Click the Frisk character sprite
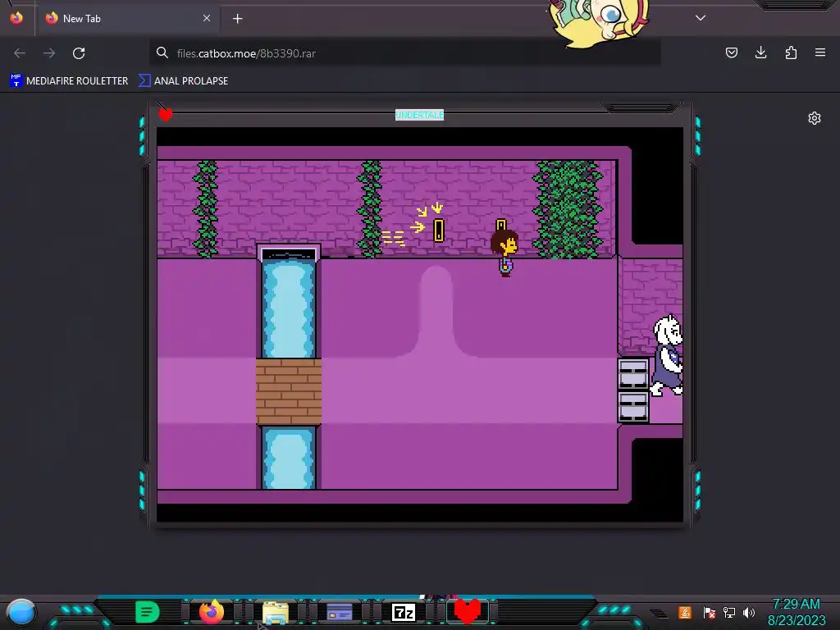 click(504, 253)
